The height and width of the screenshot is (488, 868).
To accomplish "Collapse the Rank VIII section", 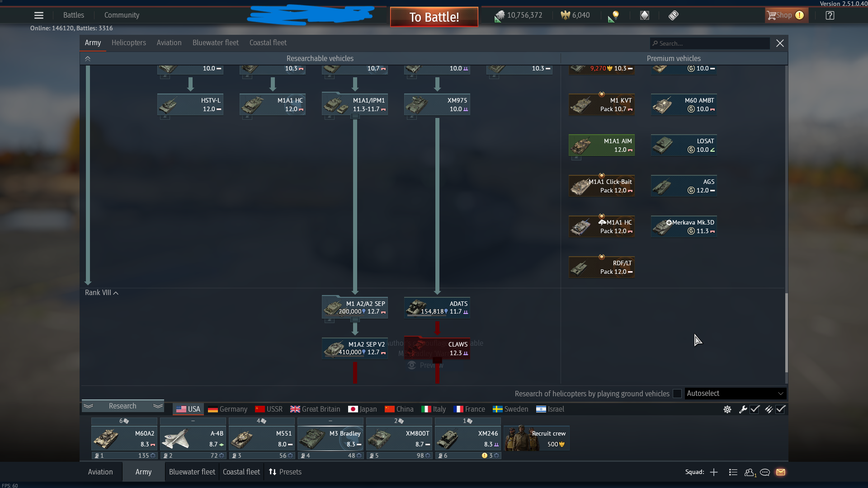I will click(x=102, y=293).
